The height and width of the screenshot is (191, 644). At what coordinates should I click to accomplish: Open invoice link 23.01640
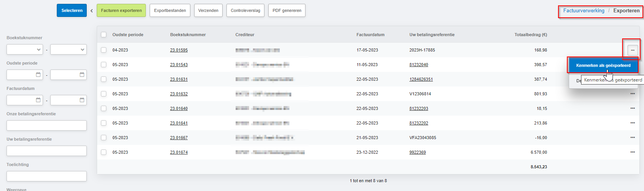(x=179, y=108)
